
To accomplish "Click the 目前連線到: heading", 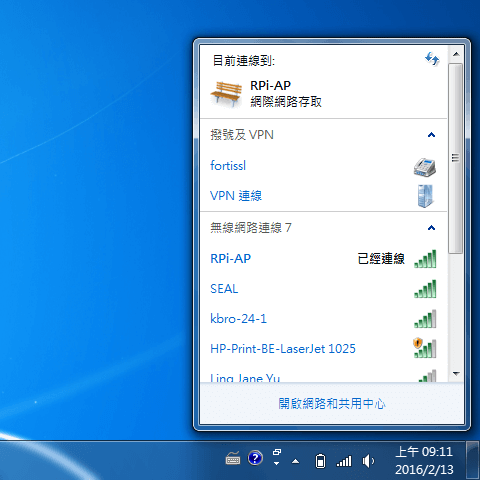I will 244,61.
